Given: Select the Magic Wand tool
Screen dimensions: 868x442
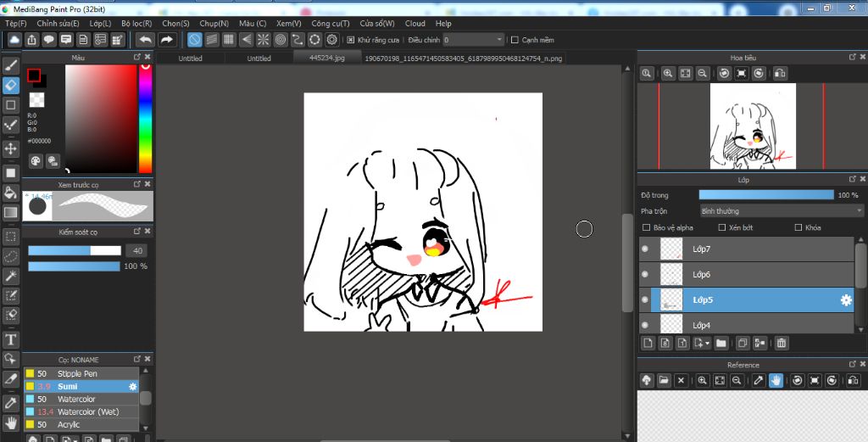Looking at the screenshot, I should tap(10, 276).
